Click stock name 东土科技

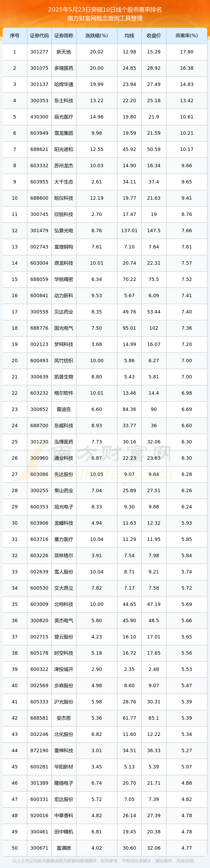(64, 101)
